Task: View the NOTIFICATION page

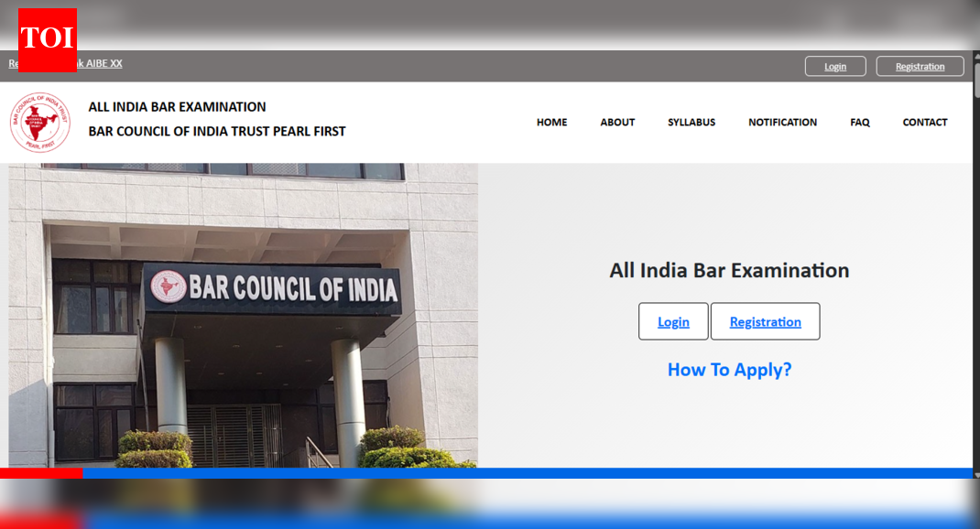Action: (x=783, y=122)
